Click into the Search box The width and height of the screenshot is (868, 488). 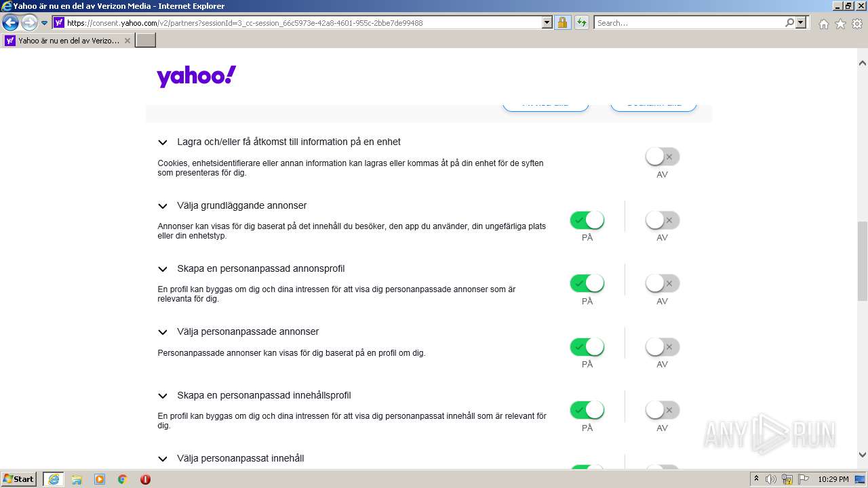point(688,23)
